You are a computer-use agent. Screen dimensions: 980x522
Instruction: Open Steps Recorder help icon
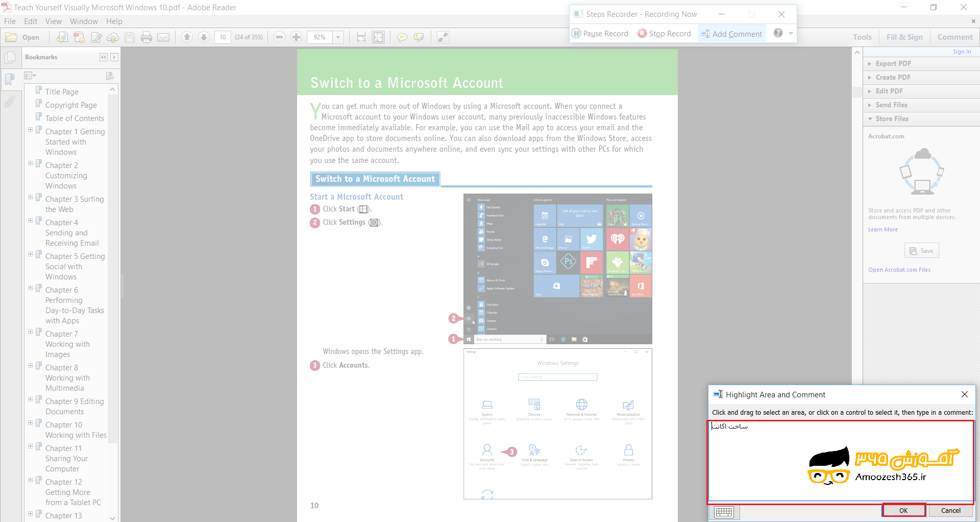click(778, 33)
